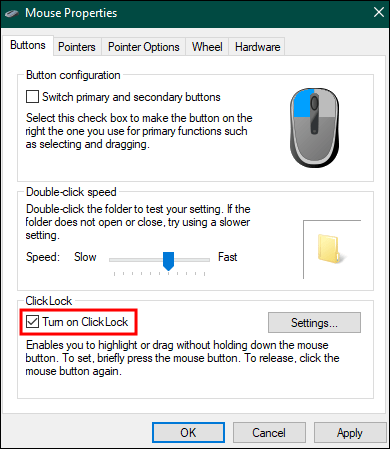This screenshot has height=449, width=390.
Task: Click the yellow test folder icon
Action: pos(330,249)
